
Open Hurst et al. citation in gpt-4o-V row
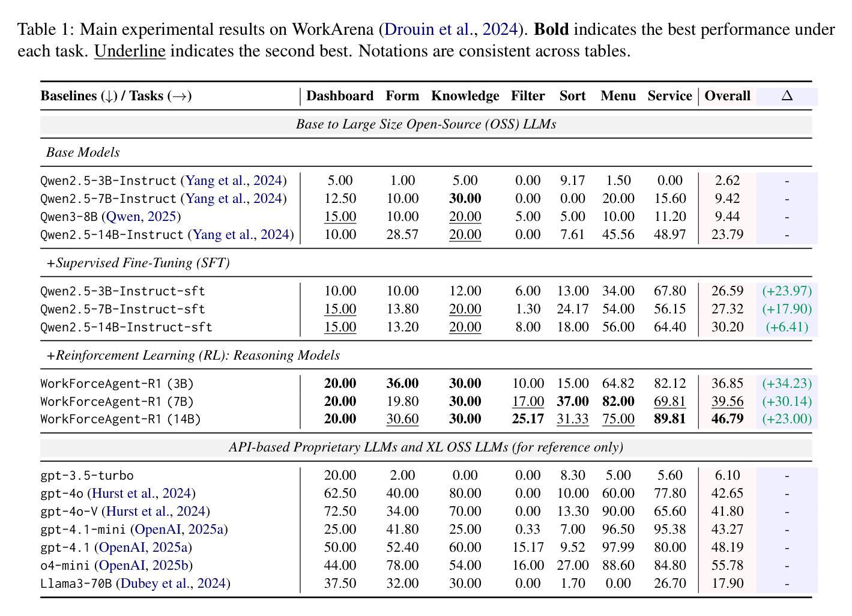coord(156,512)
